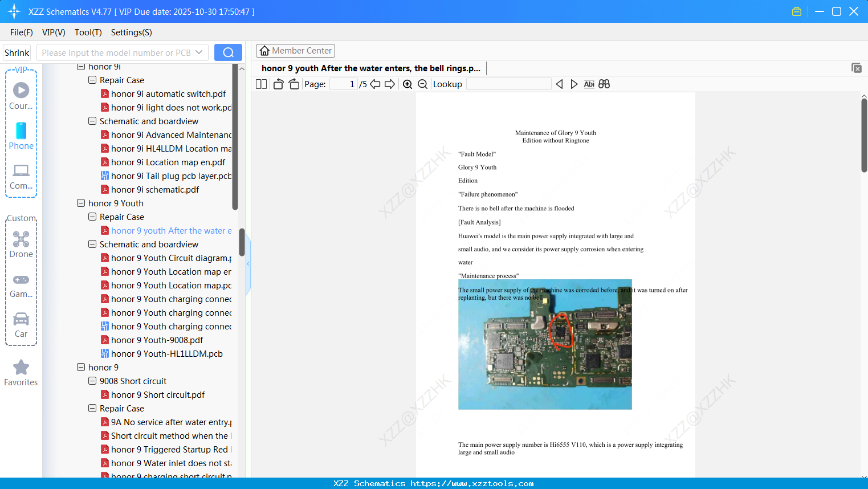Open the Settings(S) menu
This screenshot has height=489, width=868.
(x=132, y=32)
